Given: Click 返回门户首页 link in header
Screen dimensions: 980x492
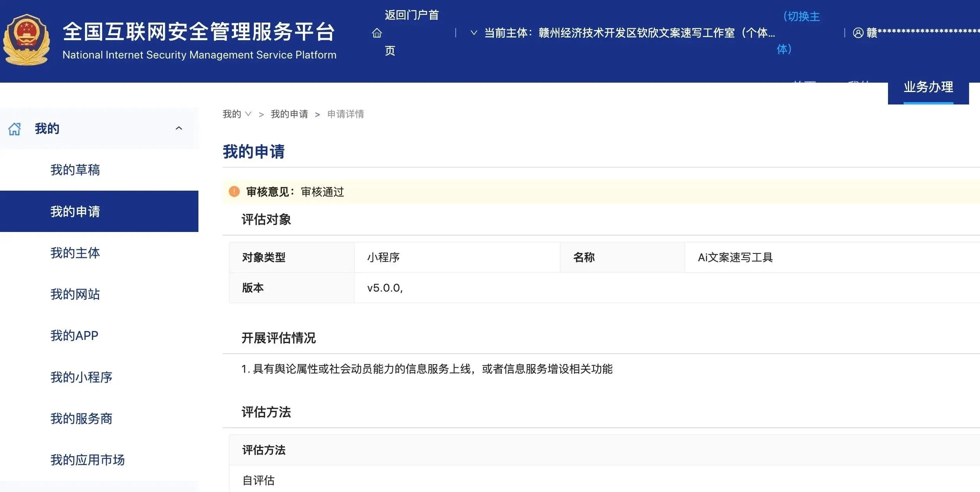Looking at the screenshot, I should point(411,16).
